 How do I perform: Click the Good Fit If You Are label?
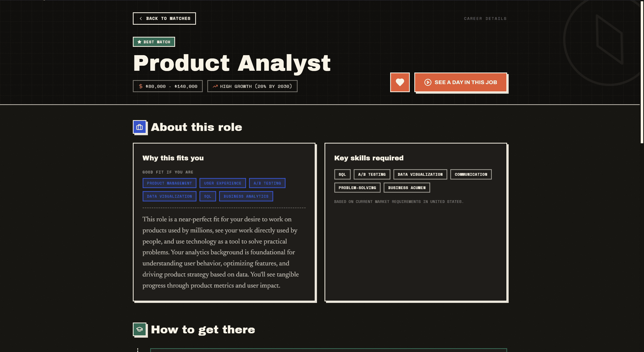click(x=168, y=172)
